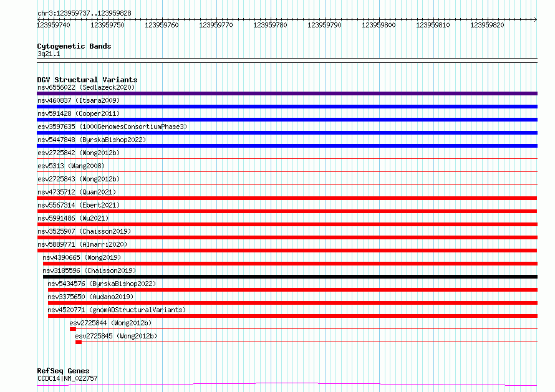
Task: Click the magenta CCDC14 gene track line
Action: [287, 385]
